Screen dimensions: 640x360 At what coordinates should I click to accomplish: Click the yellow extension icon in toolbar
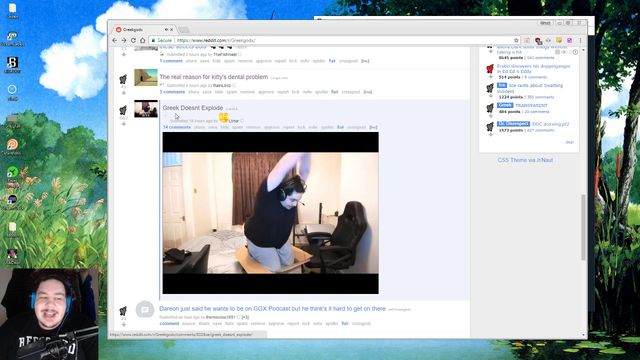pyautogui.click(x=559, y=40)
